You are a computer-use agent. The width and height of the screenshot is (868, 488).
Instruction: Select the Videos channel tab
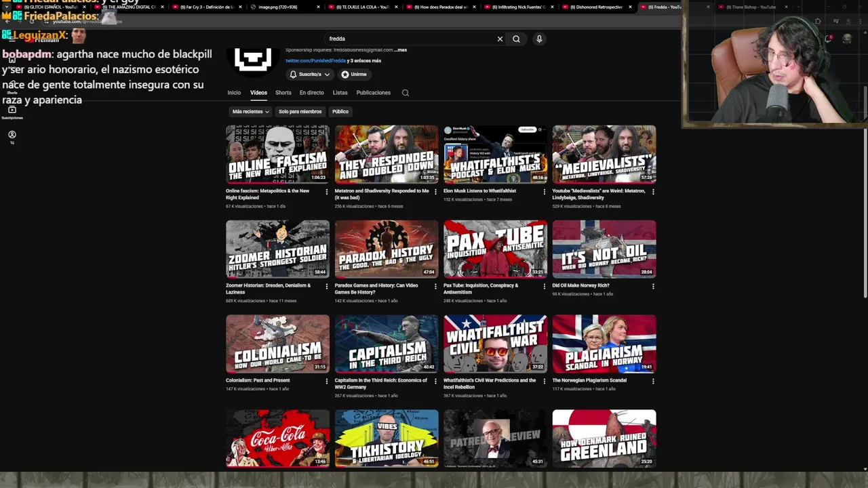(x=258, y=93)
